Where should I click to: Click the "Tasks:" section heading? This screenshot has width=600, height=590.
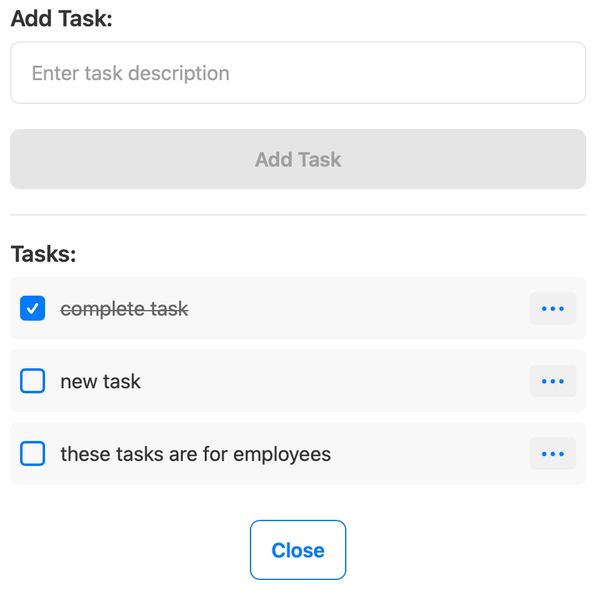(43, 253)
